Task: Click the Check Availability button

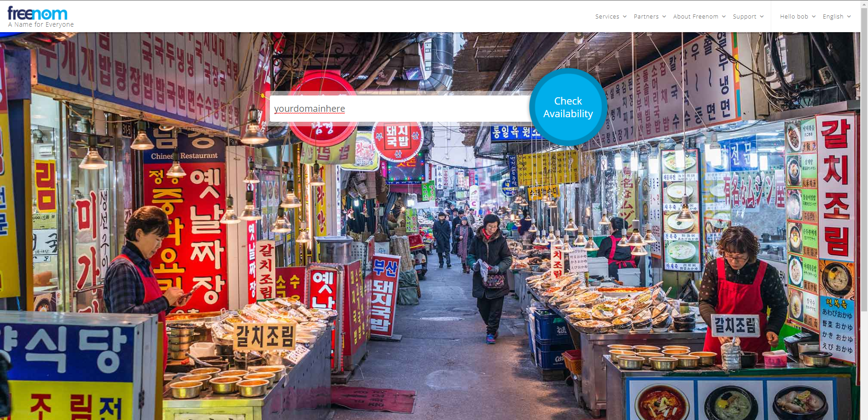Action: pos(568,107)
